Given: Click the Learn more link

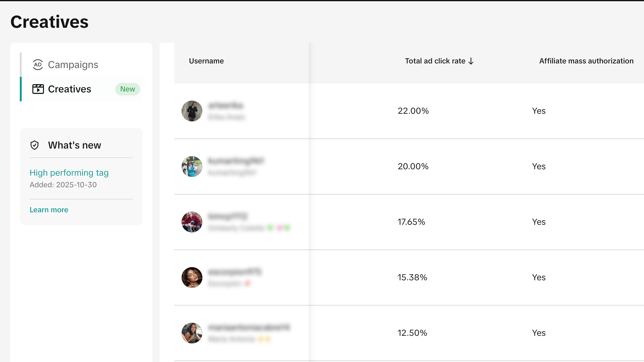Looking at the screenshot, I should (x=49, y=210).
